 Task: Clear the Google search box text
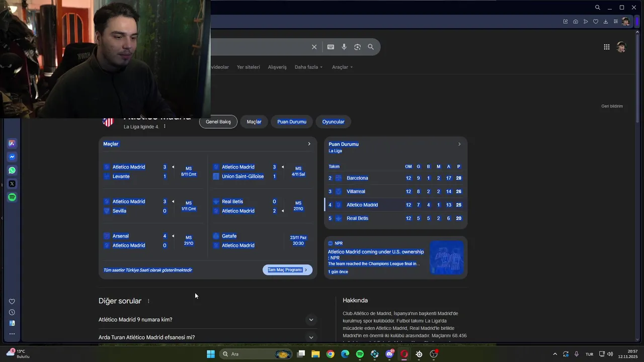coord(314,47)
